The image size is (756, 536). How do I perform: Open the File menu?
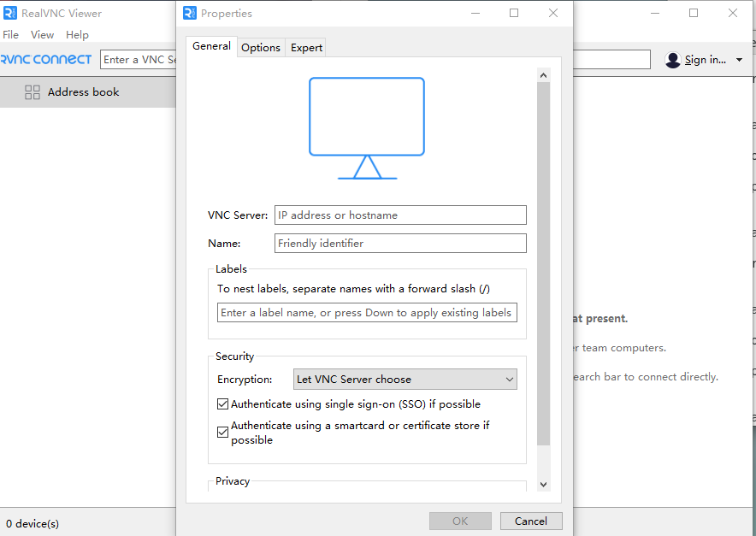tap(10, 35)
